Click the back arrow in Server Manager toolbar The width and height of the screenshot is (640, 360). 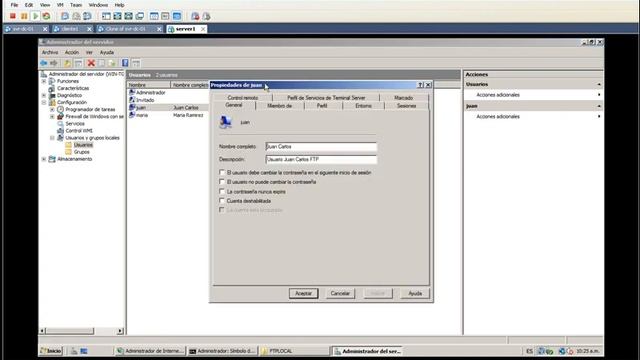44,63
